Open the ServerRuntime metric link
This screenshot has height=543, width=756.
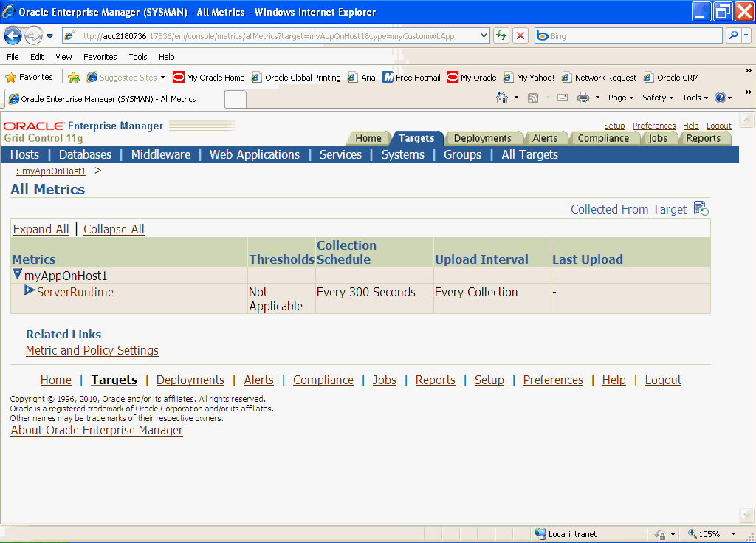[x=75, y=292]
